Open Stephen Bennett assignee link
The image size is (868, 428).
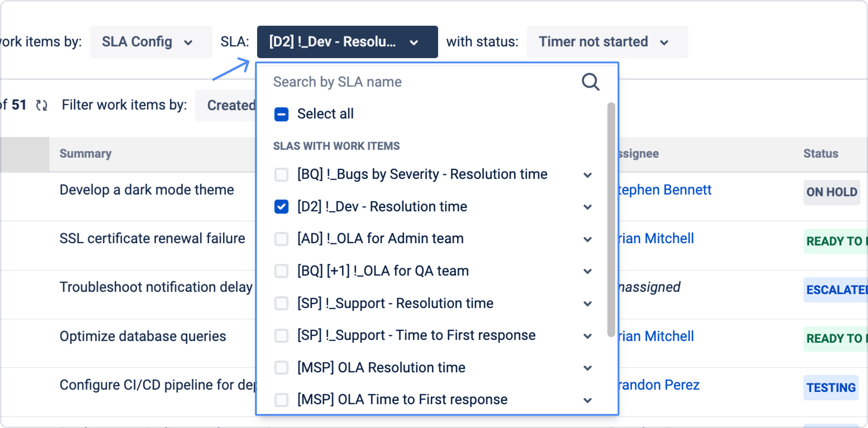(x=664, y=190)
